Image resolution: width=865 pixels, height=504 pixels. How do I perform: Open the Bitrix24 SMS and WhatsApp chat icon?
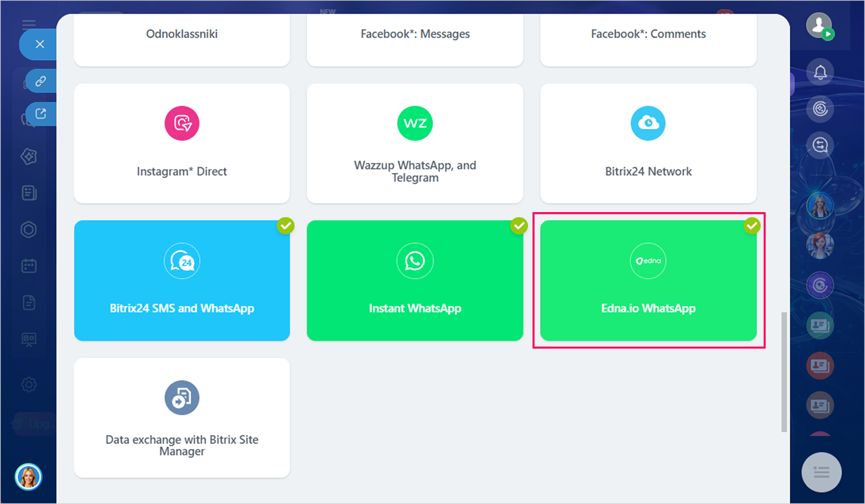click(x=182, y=261)
